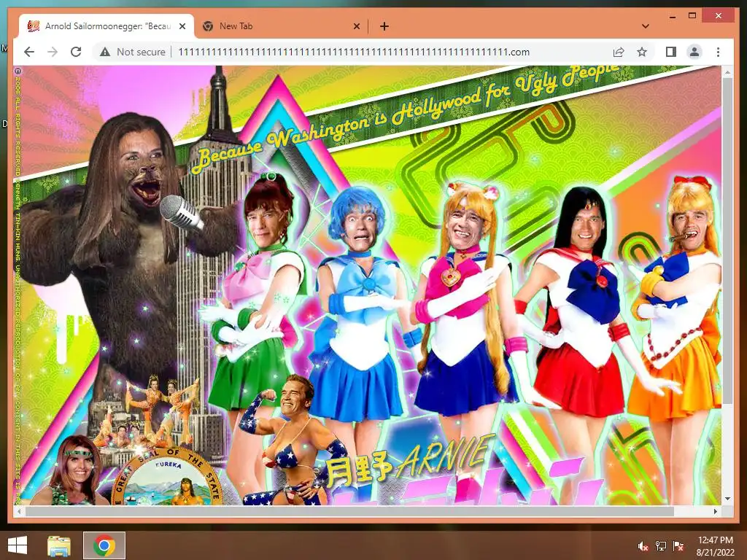747x560 pixels.
Task: Click the forward navigation arrow
Action: coord(53,52)
